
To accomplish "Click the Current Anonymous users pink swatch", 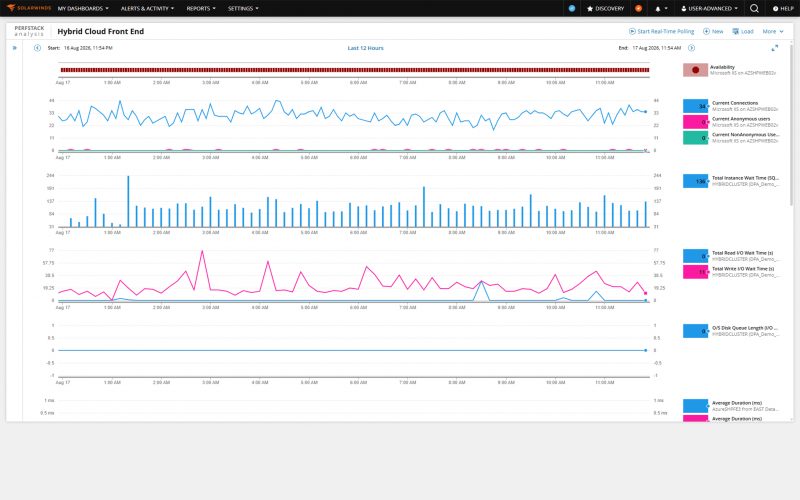I will click(x=695, y=122).
